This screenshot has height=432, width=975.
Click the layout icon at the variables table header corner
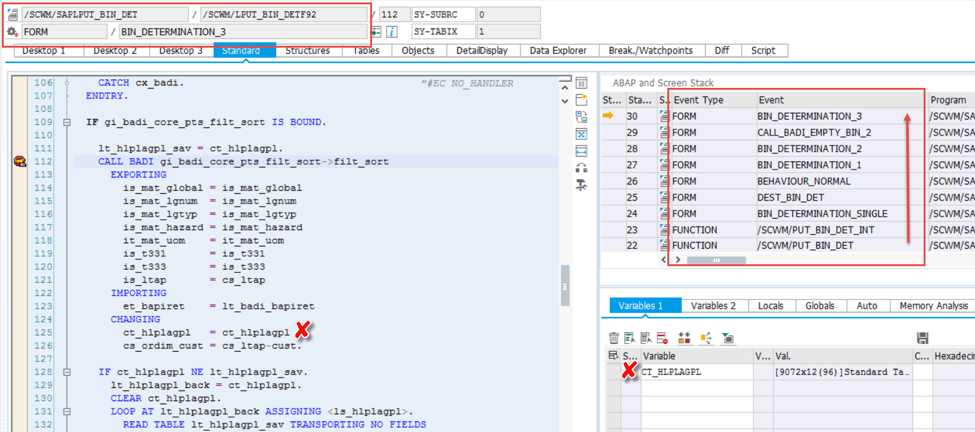click(x=614, y=356)
